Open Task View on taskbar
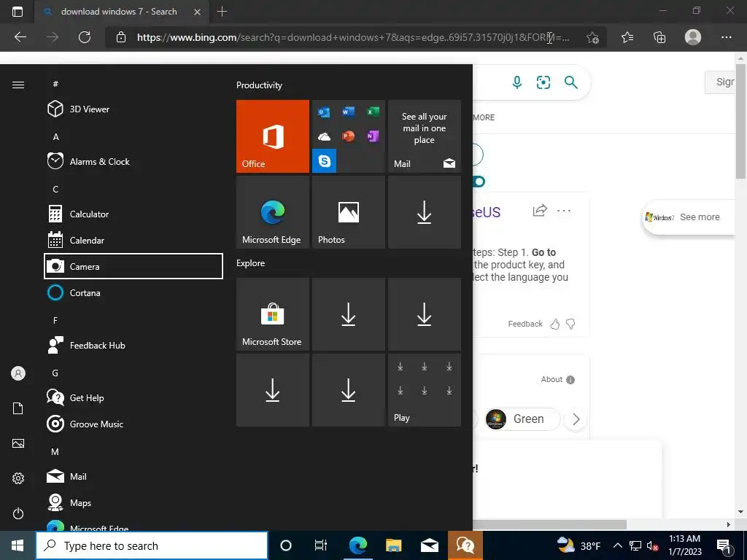This screenshot has height=560, width=747. (x=321, y=545)
